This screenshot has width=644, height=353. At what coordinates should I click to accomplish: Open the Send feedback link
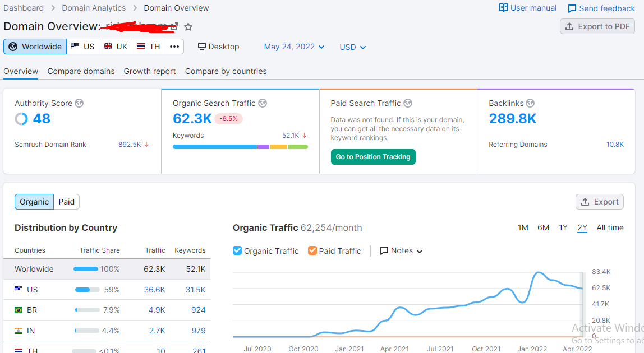[x=601, y=8]
